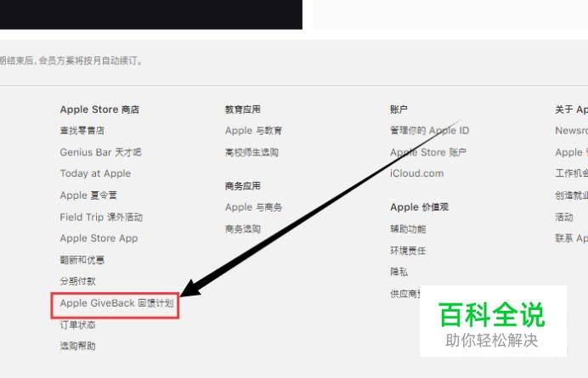Open the Apple Store App link
Screen dimensions: 588x378
click(x=99, y=239)
